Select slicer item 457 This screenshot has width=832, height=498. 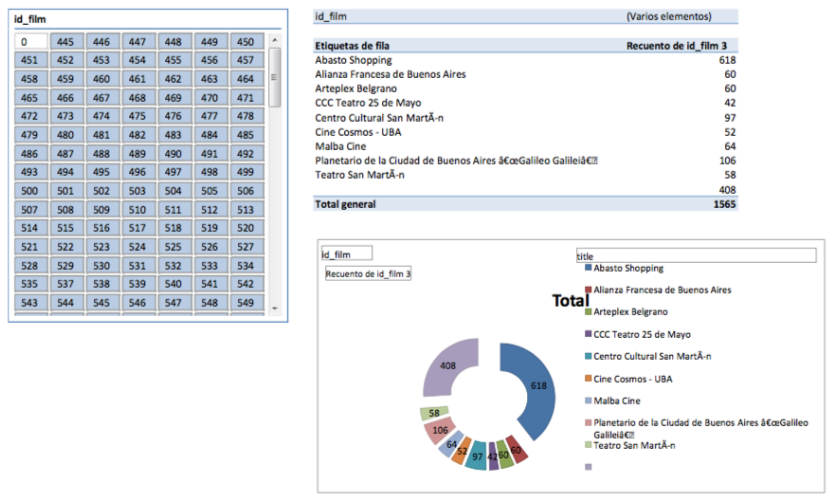coord(246,60)
